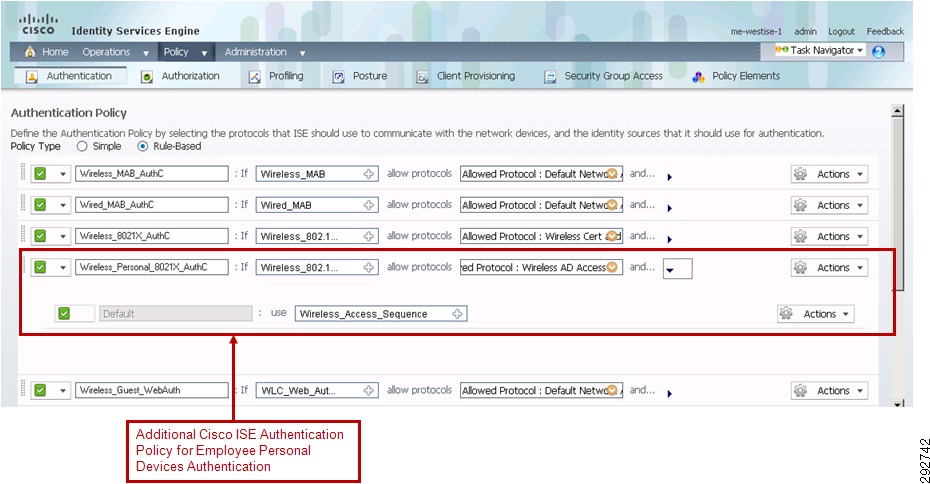
Task: Open the Client Provisioning icon
Action: pos(422,77)
